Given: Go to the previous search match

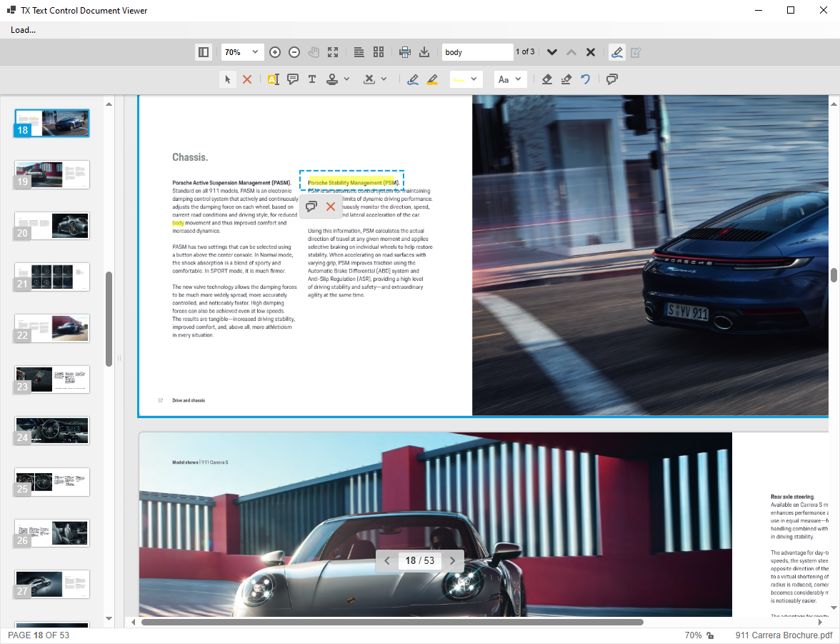Looking at the screenshot, I should coord(571,52).
